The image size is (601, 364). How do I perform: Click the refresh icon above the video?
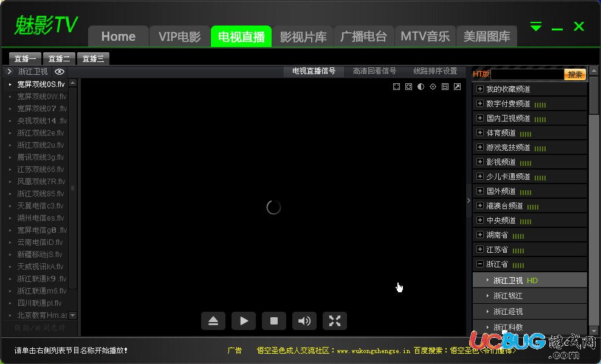[x=408, y=86]
